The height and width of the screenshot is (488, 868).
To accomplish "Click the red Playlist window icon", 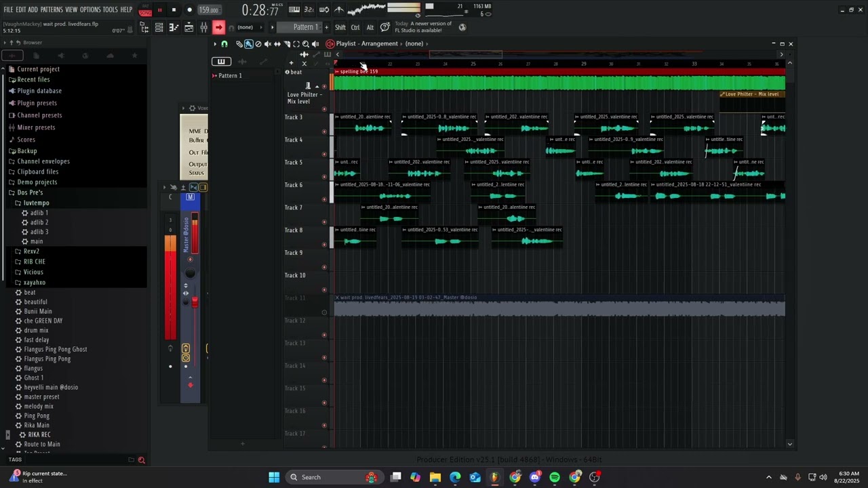I will [330, 44].
